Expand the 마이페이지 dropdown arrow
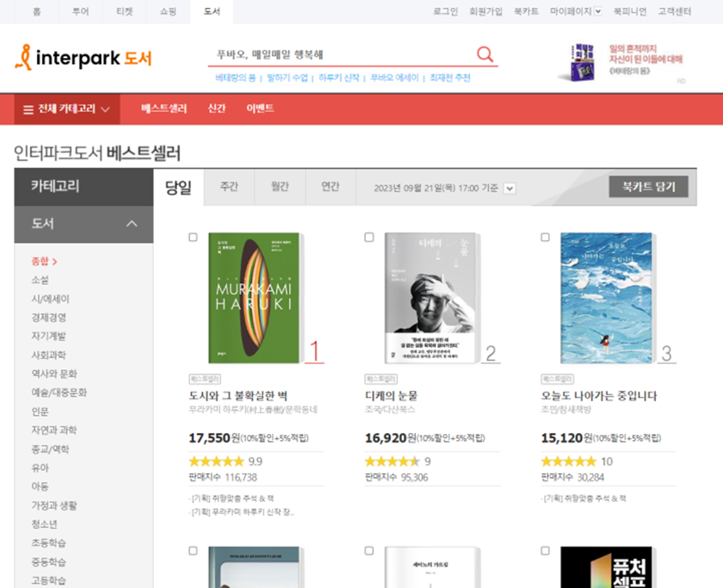The image size is (723, 588). 598,11
